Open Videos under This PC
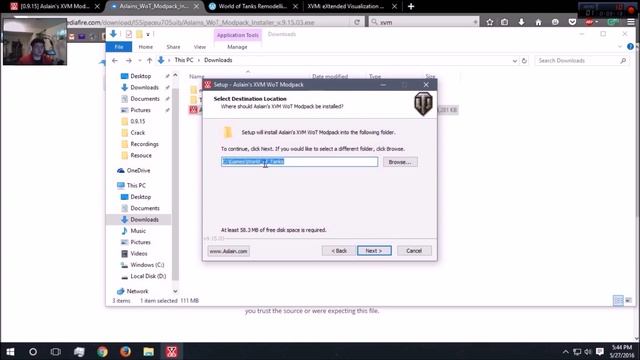The image size is (640, 360). click(139, 253)
